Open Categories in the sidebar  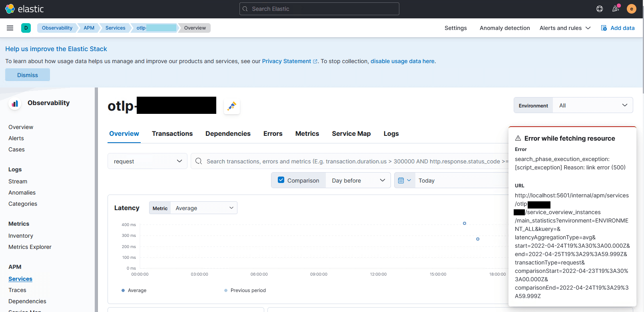(x=23, y=204)
